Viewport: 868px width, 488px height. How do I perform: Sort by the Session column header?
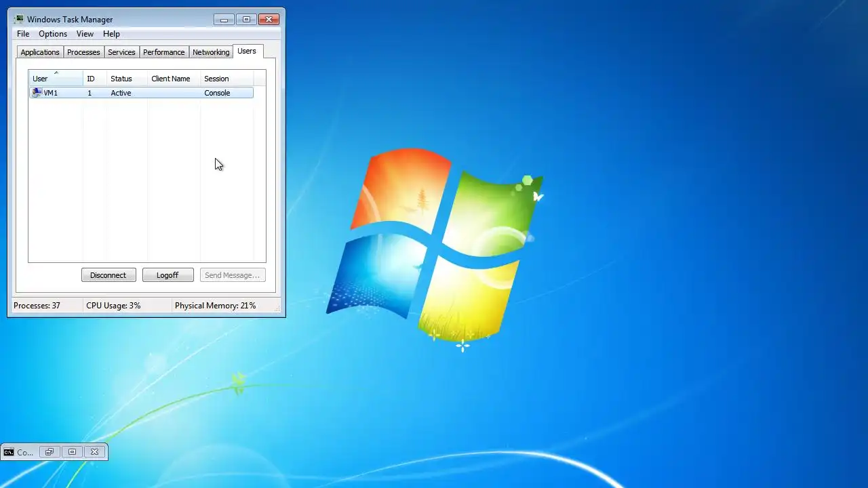click(x=226, y=79)
